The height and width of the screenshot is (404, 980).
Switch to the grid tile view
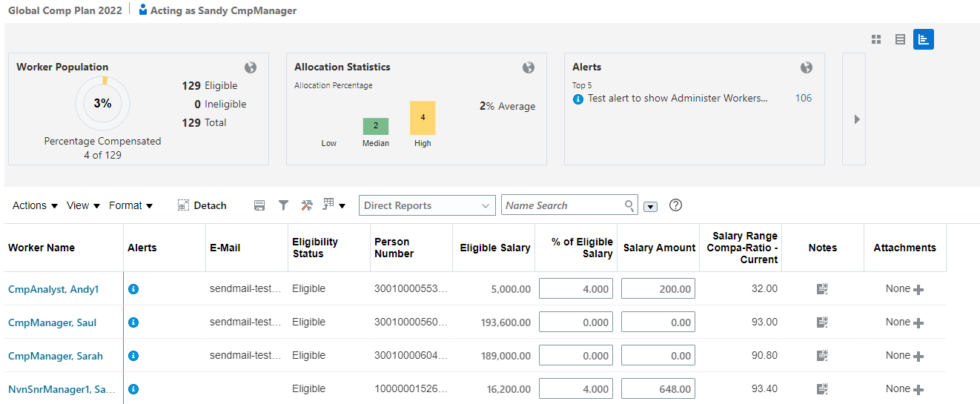pos(876,39)
